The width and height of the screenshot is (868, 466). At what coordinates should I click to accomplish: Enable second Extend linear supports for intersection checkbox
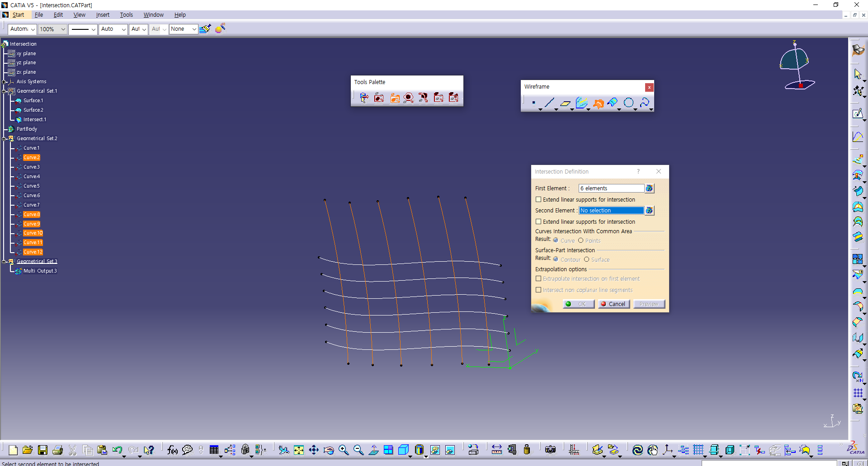[538, 221]
